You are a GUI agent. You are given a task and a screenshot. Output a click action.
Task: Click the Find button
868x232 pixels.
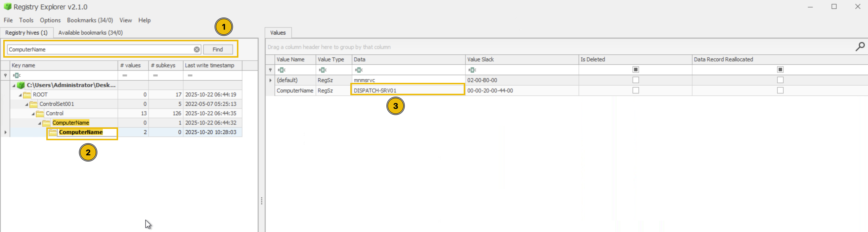218,49
